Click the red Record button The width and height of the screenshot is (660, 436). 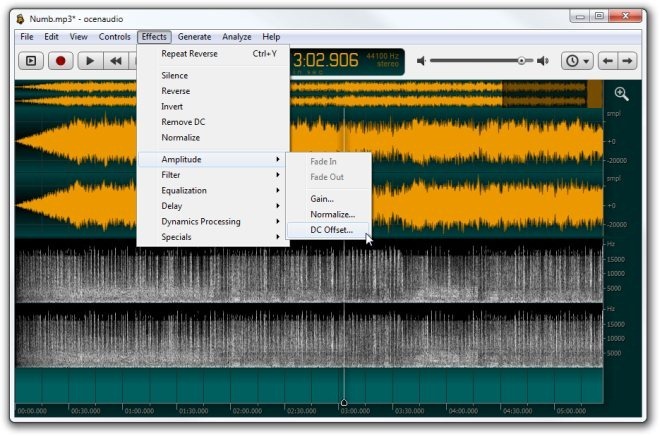pyautogui.click(x=61, y=61)
